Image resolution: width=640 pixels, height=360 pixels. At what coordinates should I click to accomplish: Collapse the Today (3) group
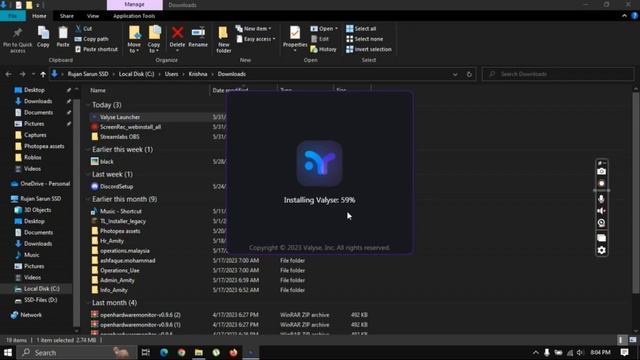88,105
